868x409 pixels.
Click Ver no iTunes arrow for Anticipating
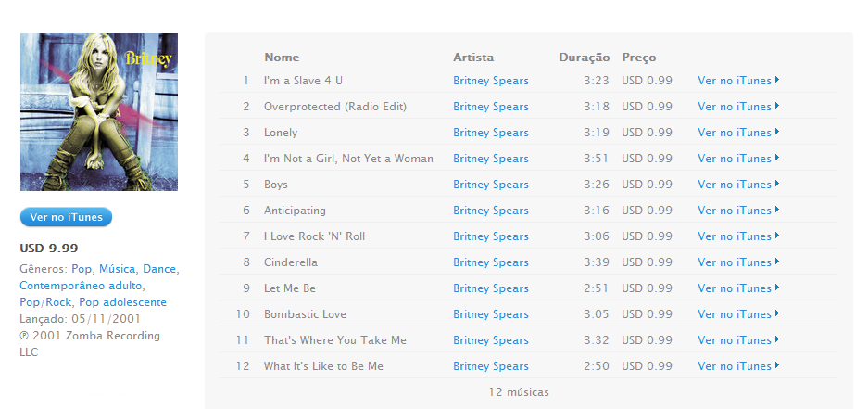click(x=738, y=210)
